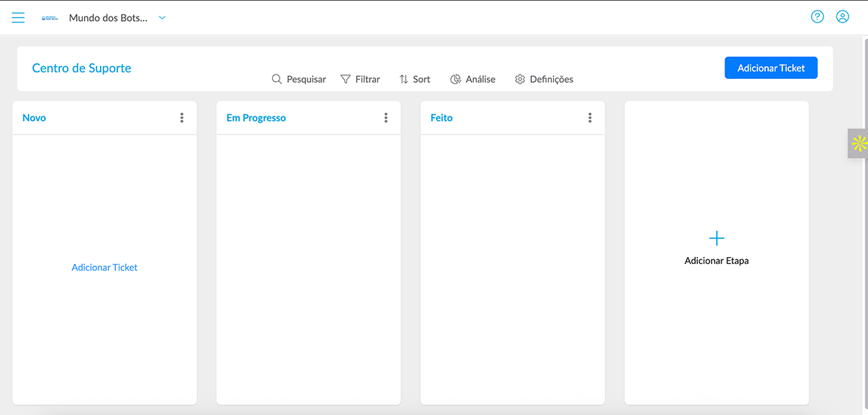Open the Novo column options menu
Image resolution: width=868 pixels, height=415 pixels.
coord(182,117)
